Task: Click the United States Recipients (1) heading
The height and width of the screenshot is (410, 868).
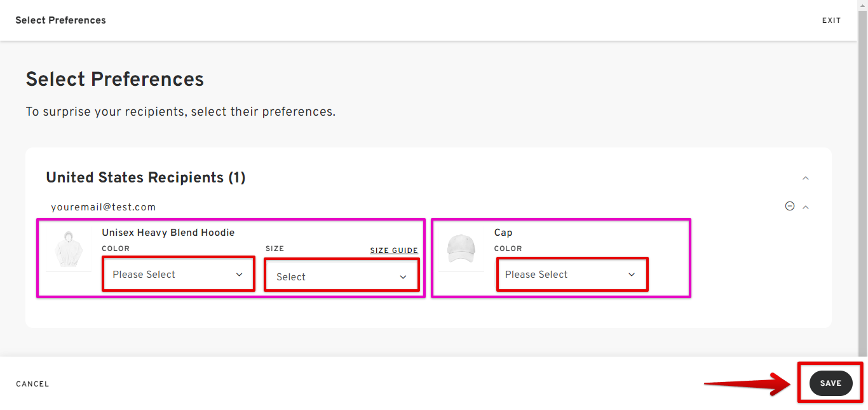Action: click(146, 177)
